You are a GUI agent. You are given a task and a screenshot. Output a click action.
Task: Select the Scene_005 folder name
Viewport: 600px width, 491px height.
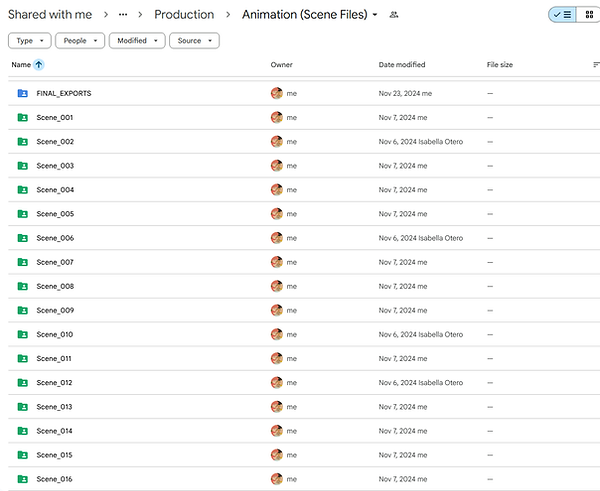pos(55,214)
